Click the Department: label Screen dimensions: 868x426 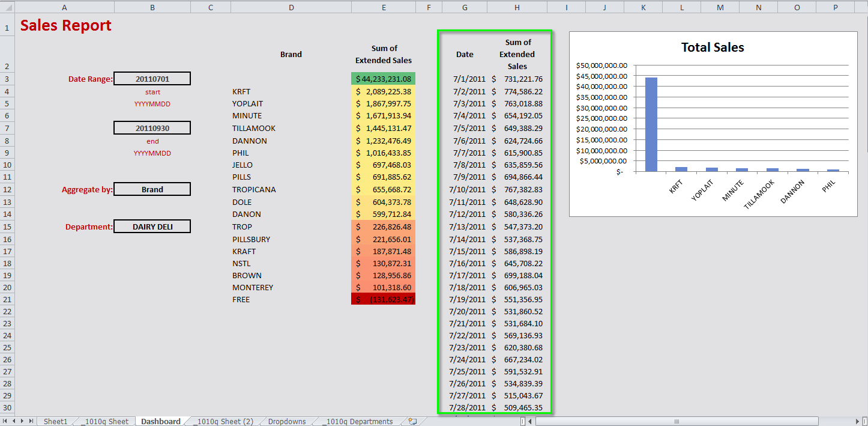pyautogui.click(x=89, y=227)
